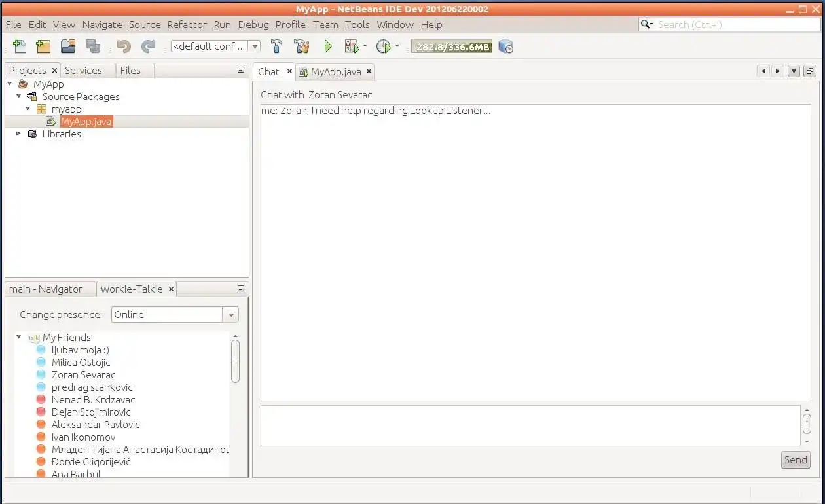Maximize the editor window with restore icon
The width and height of the screenshot is (825, 504).
pos(810,71)
